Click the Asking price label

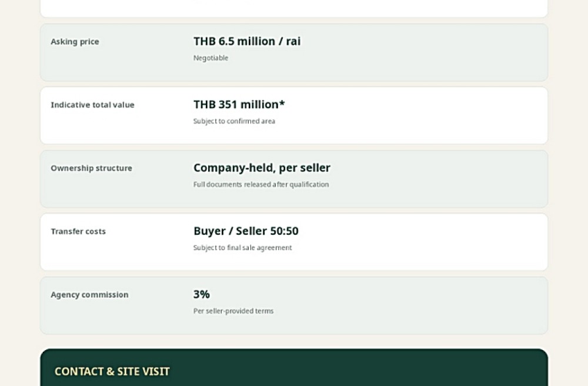(x=75, y=42)
